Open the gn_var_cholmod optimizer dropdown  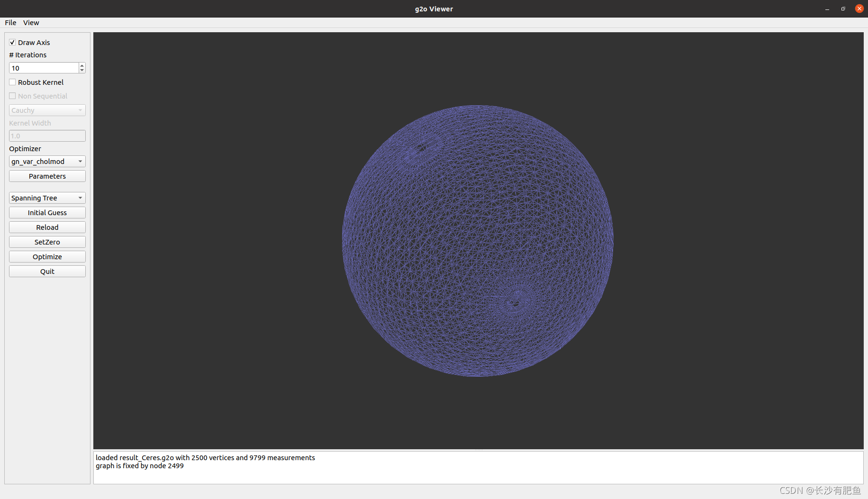click(47, 162)
